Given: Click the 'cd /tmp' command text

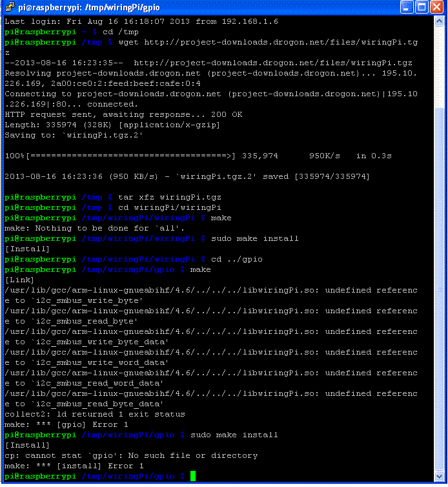Looking at the screenshot, I should pyautogui.click(x=121, y=32).
